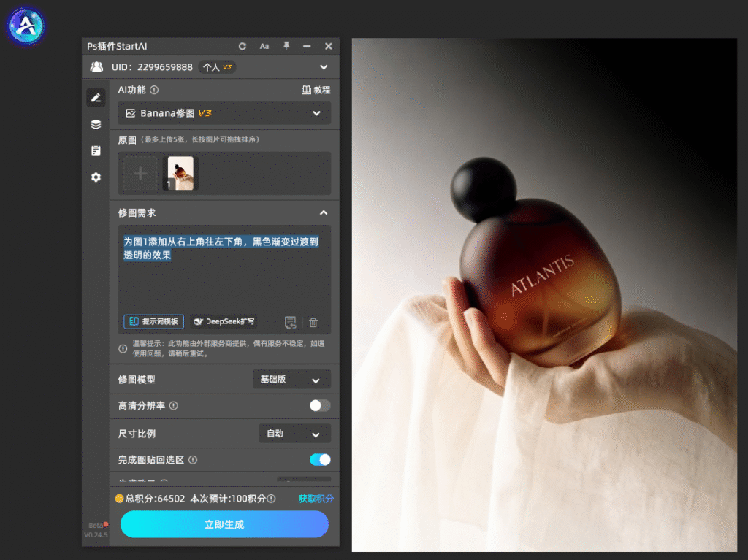Expand the UID account dropdown chevron

click(324, 67)
